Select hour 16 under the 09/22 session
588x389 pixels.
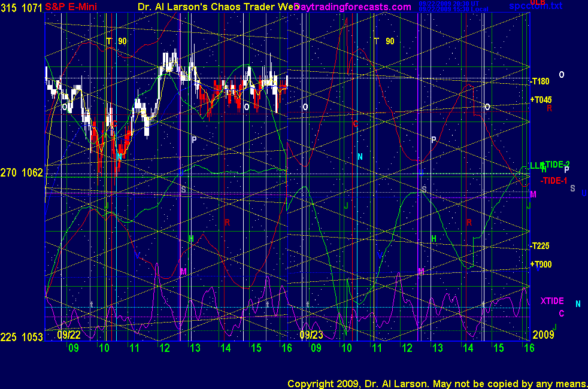(286, 348)
